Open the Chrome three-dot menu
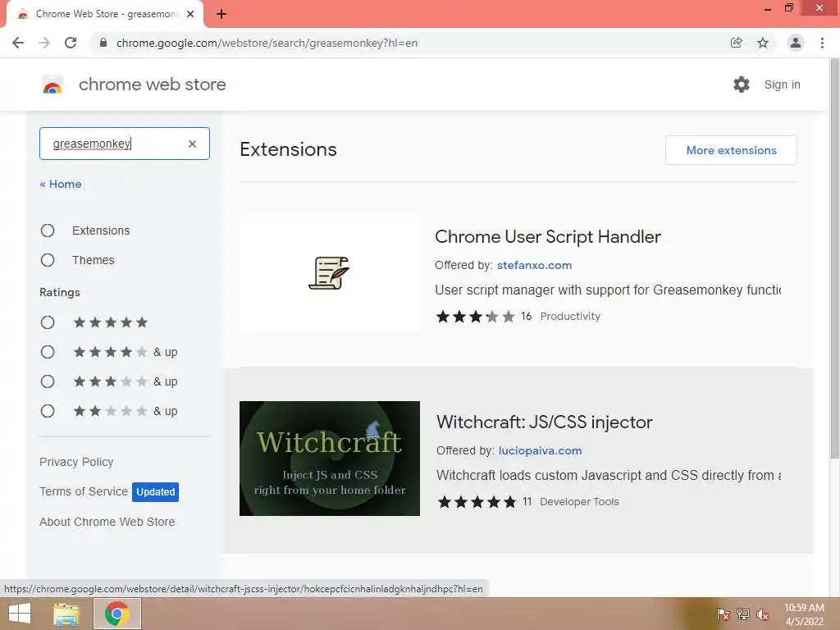Screen dimensions: 840x630 (822, 43)
